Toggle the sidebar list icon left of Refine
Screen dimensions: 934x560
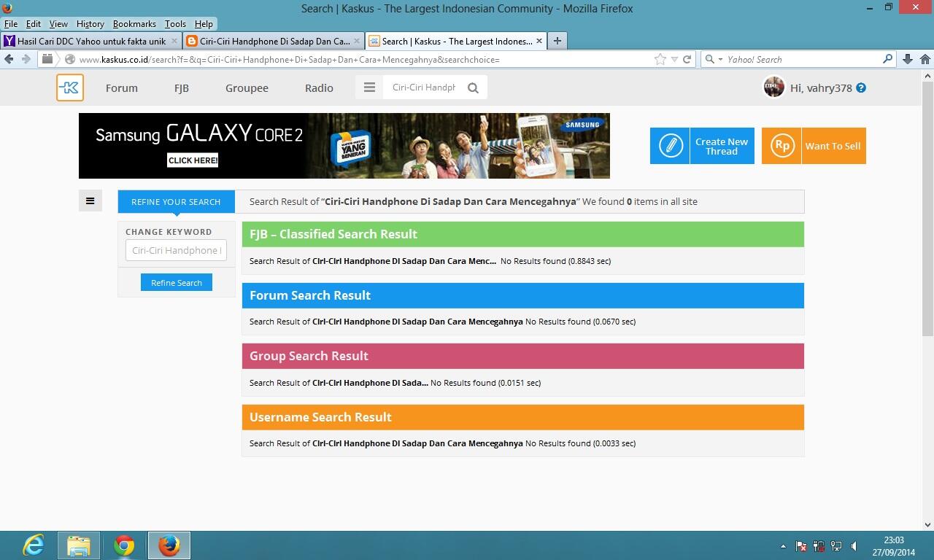tap(90, 201)
